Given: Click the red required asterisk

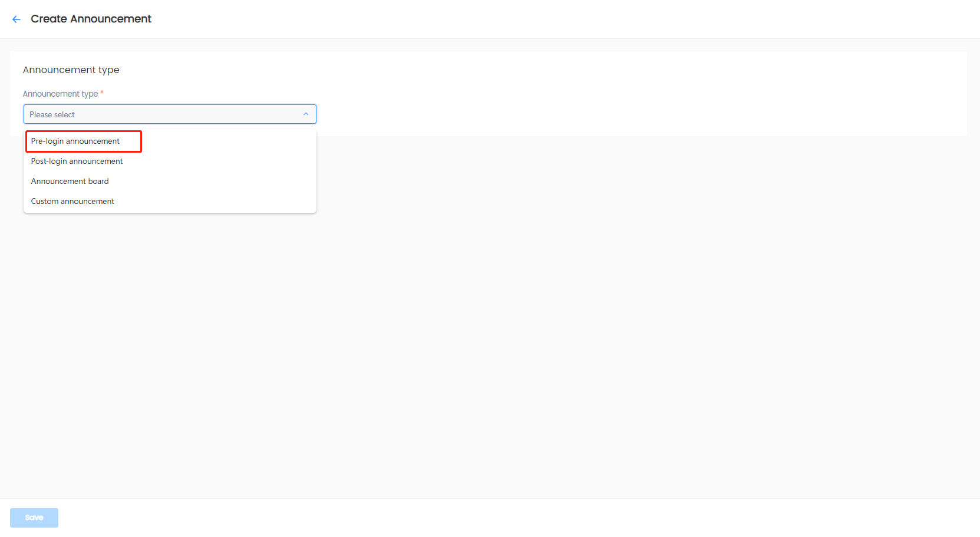Looking at the screenshot, I should [102, 93].
